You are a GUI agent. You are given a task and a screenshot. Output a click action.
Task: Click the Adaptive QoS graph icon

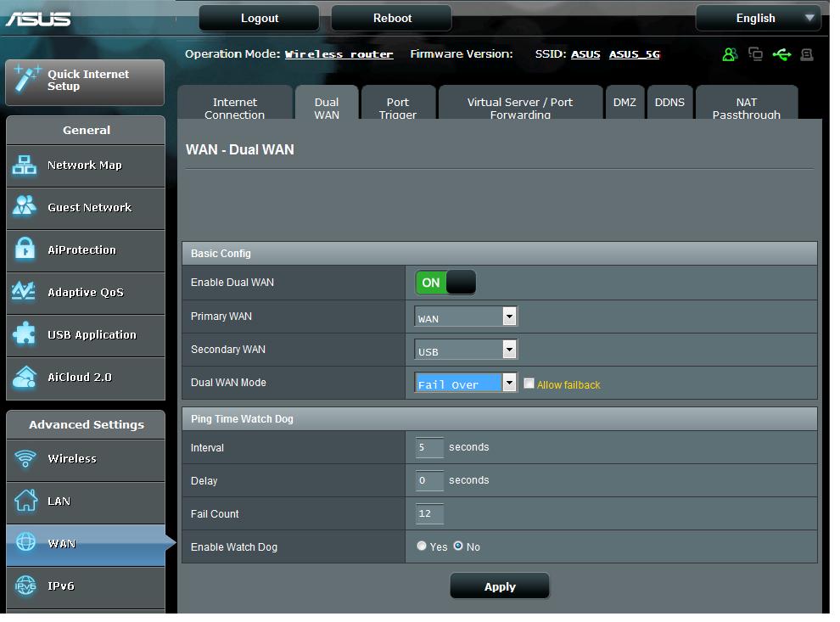[24, 291]
